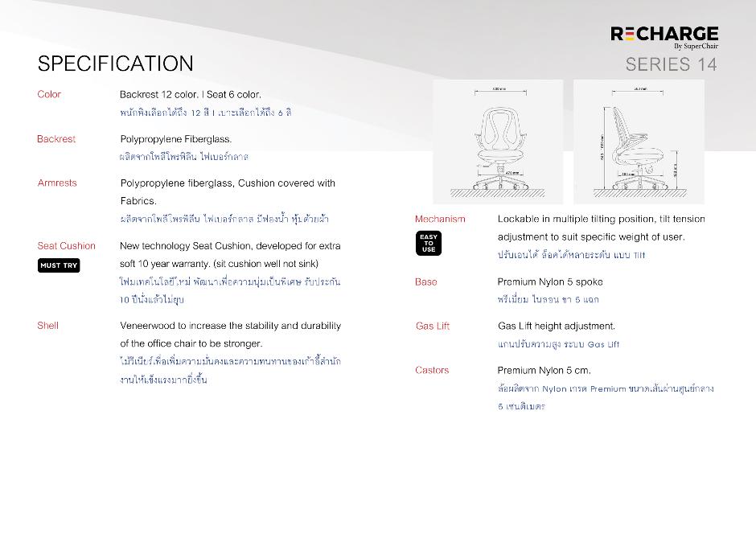The height and width of the screenshot is (534, 756).
Task: Select 'Backrest 12 color. | Seat 6 color.' text
Action: 191,94
